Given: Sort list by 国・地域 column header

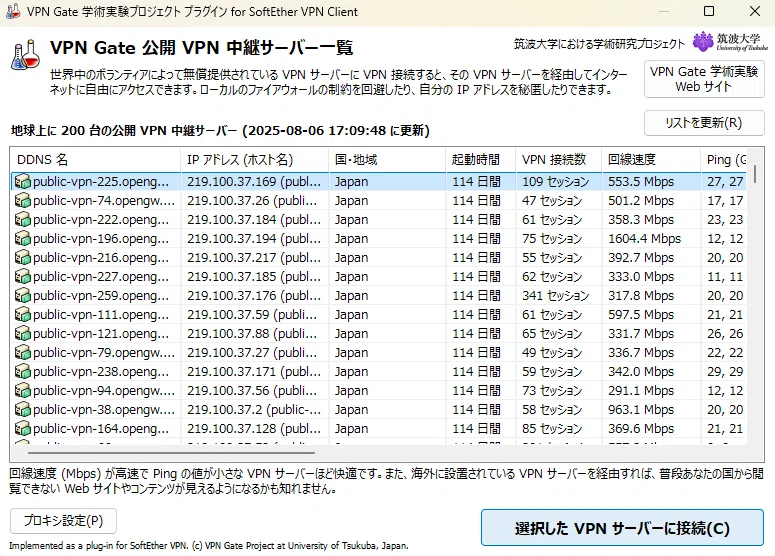Looking at the screenshot, I should (x=387, y=160).
